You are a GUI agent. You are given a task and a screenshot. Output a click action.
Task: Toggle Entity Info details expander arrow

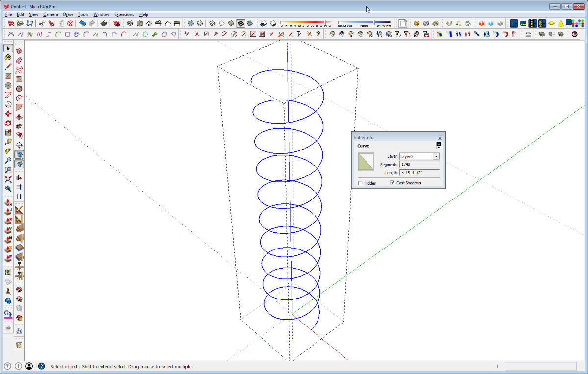(439, 146)
